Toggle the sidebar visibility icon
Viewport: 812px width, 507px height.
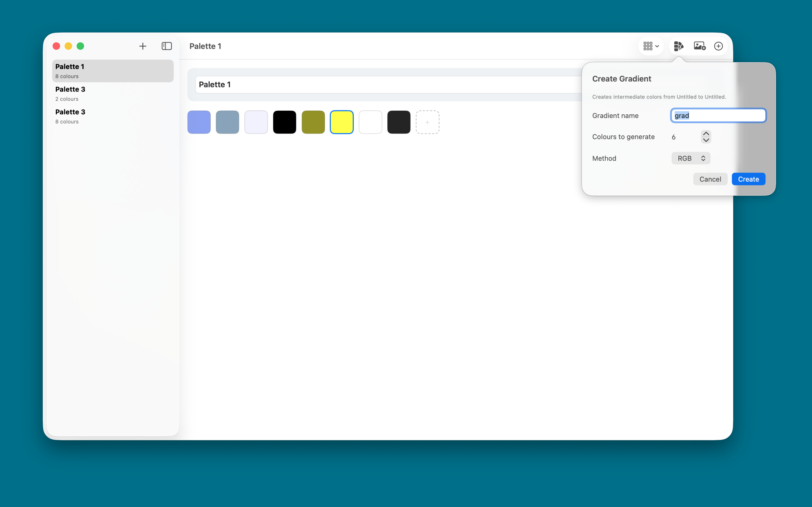166,46
